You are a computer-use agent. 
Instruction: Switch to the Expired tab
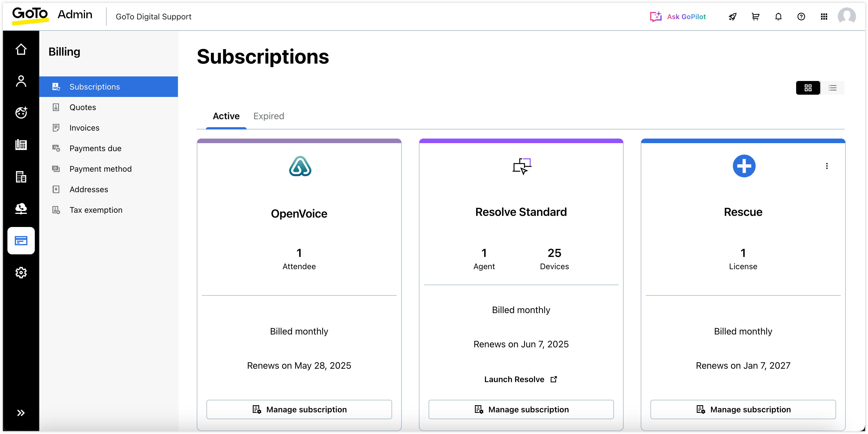click(x=269, y=116)
